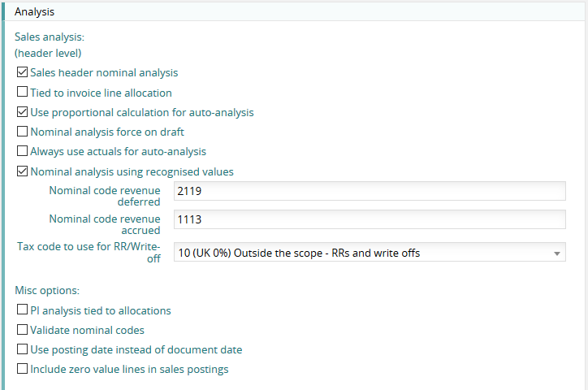The height and width of the screenshot is (390, 588).
Task: Click the Nominal code revenue accrued label
Action: click(105, 224)
